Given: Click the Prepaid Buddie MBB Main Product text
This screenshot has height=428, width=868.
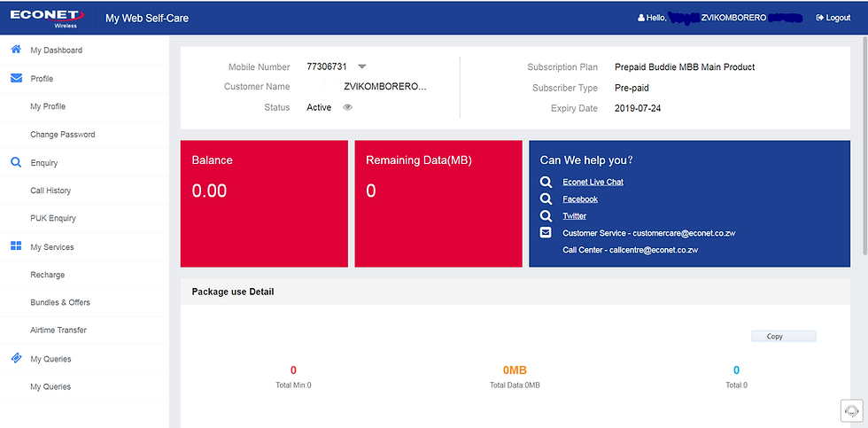Looking at the screenshot, I should pyautogui.click(x=685, y=67).
